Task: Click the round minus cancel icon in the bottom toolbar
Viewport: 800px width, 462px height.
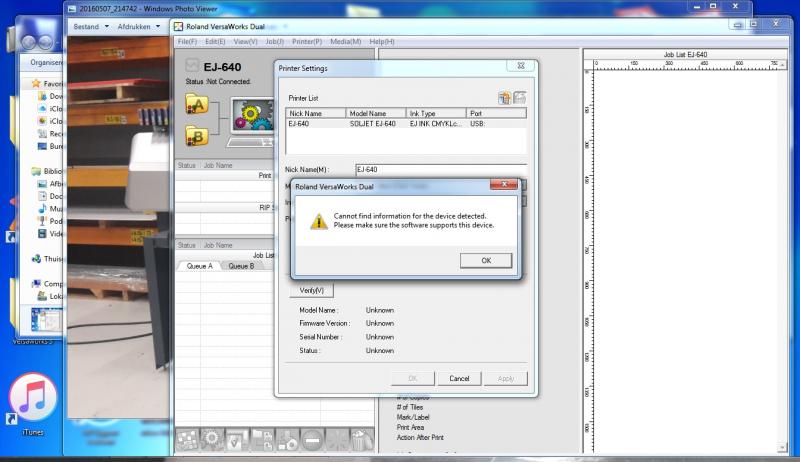Action: coord(312,440)
